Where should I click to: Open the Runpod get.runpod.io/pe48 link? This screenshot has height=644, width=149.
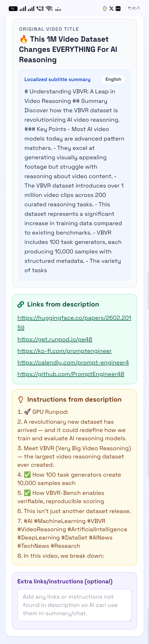click(55, 339)
